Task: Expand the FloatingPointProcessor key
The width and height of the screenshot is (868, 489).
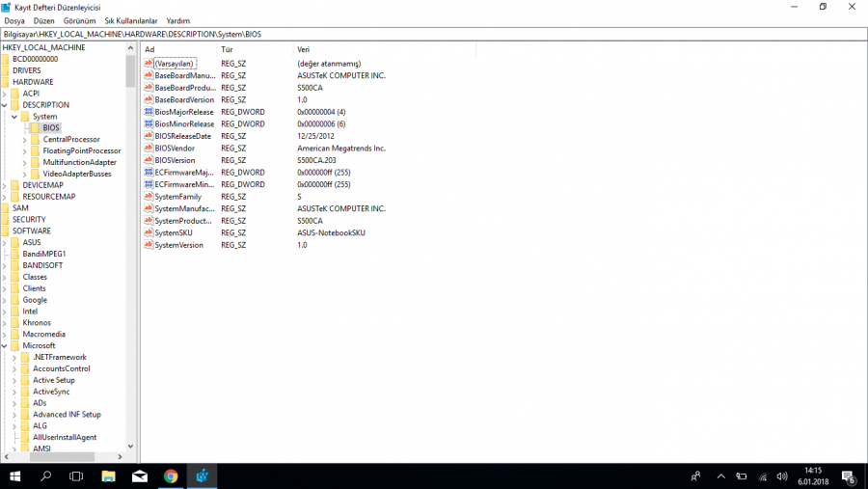Action: 24,150
